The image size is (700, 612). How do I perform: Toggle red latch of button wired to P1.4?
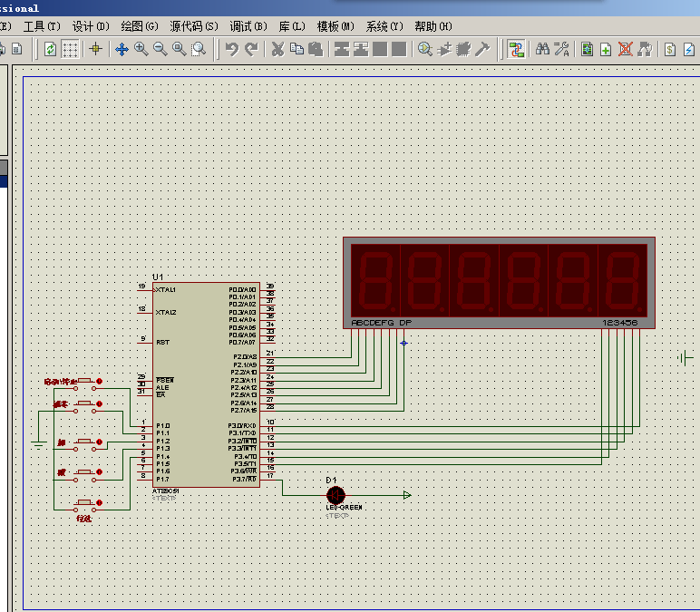(x=99, y=502)
